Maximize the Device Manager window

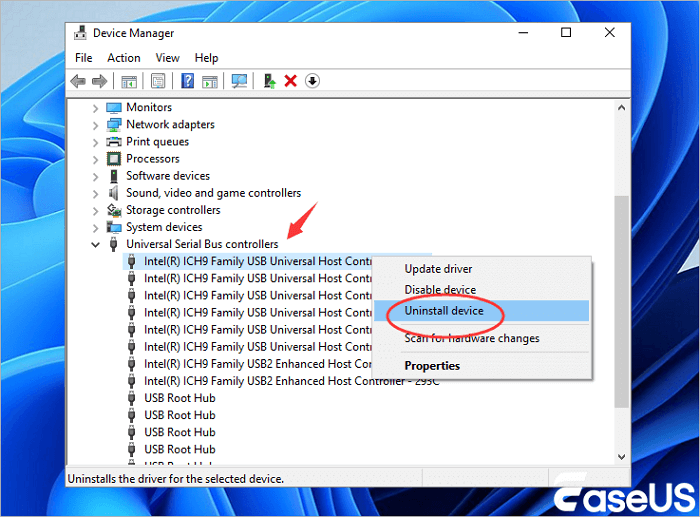pyautogui.click(x=566, y=33)
